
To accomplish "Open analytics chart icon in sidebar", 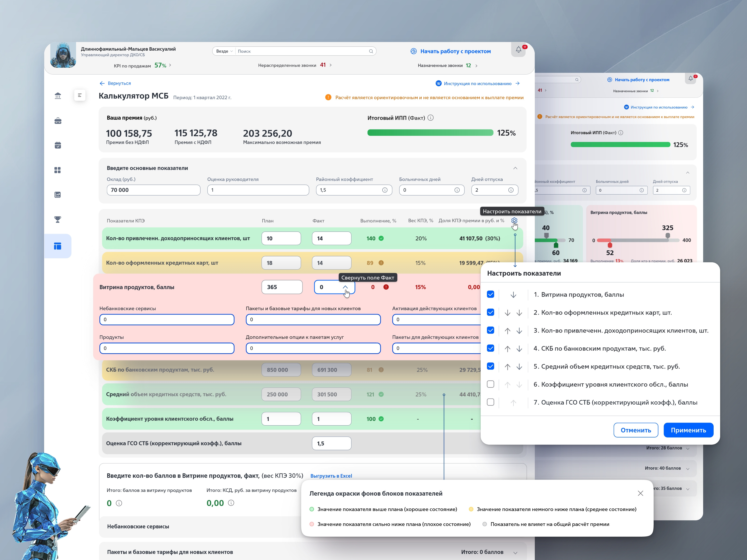I will (58, 195).
